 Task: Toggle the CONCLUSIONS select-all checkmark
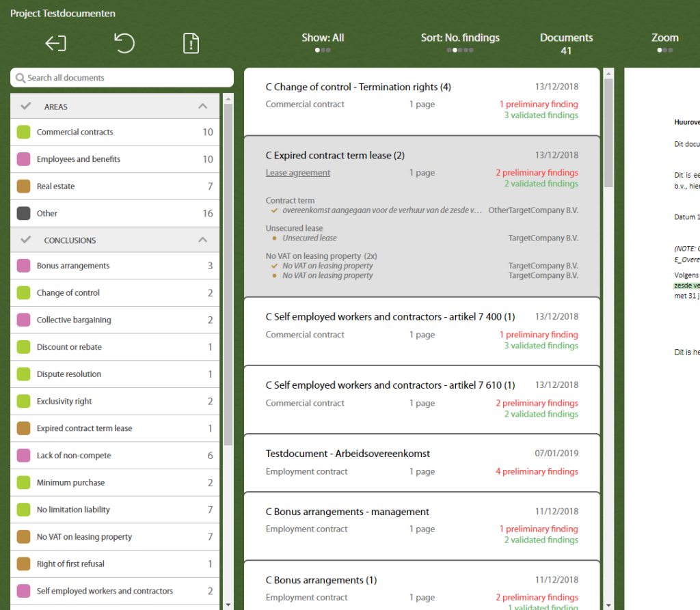coord(26,240)
